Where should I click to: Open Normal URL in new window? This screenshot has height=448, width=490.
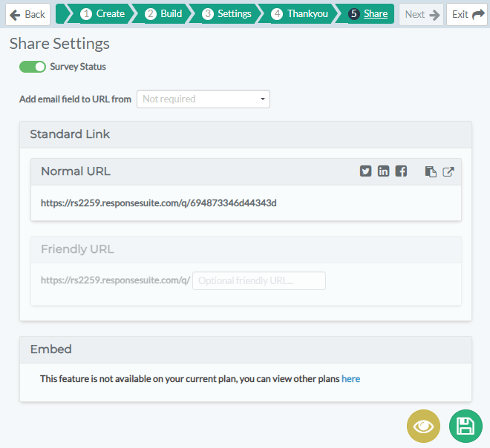[x=448, y=171]
